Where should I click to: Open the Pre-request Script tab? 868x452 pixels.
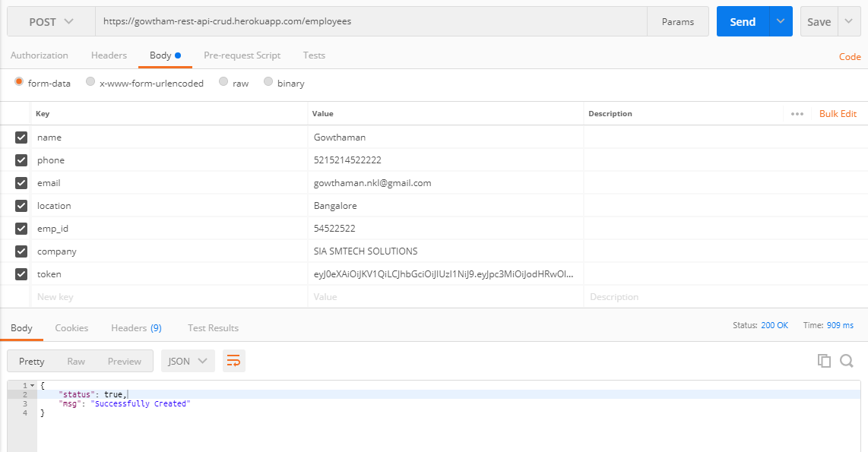point(242,55)
